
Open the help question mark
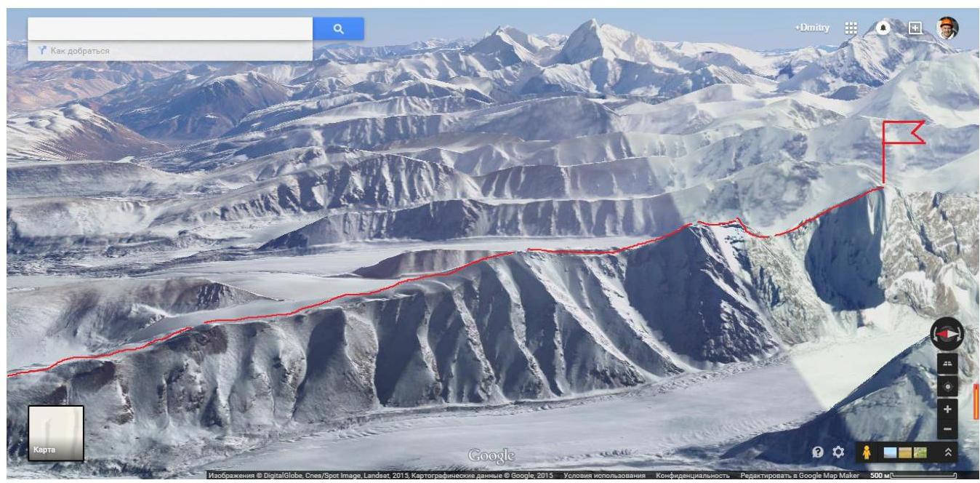[817, 452]
